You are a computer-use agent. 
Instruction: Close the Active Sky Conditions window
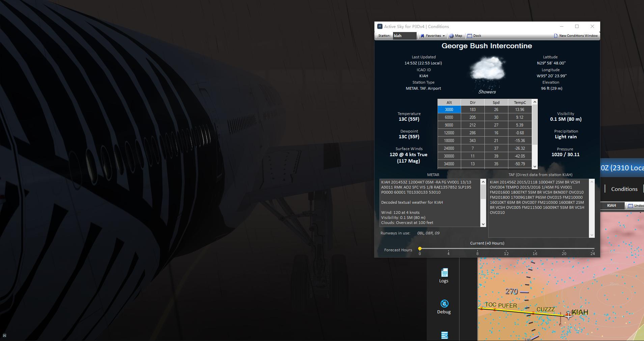[592, 26]
